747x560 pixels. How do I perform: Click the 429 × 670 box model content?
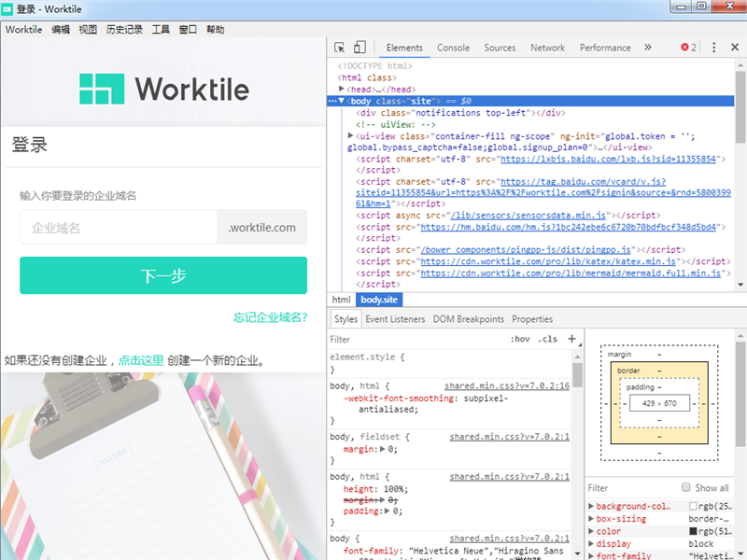click(x=659, y=403)
